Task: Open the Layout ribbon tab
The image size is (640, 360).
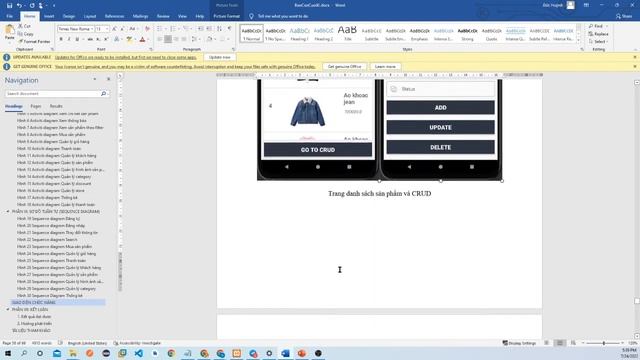Action: (x=90, y=16)
